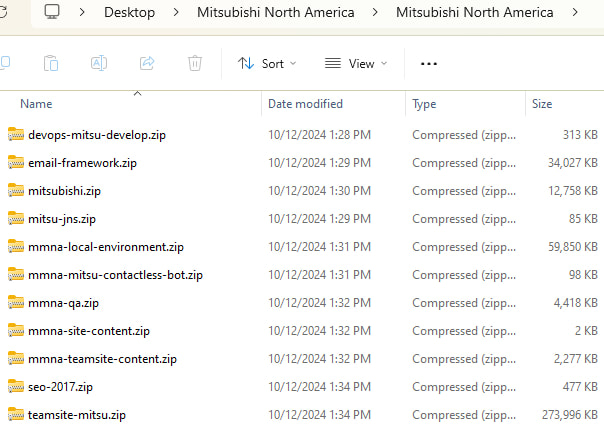Click the 98 KB size value
This screenshot has height=427, width=604.
(x=583, y=275)
